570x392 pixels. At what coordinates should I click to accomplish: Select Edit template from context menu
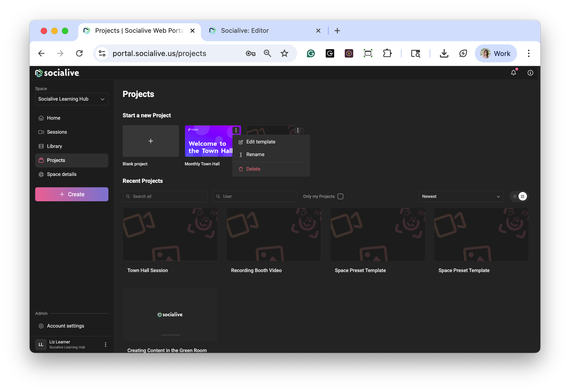[261, 142]
